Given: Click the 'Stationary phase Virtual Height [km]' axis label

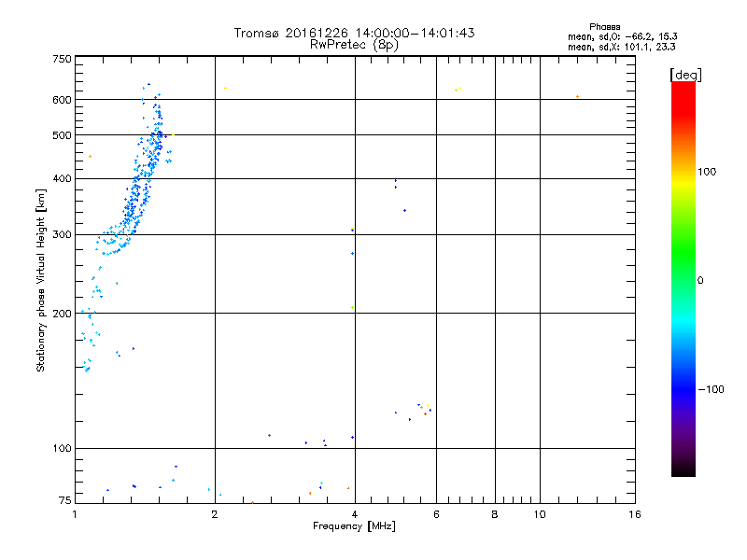Looking at the screenshot, I should 41,280.
